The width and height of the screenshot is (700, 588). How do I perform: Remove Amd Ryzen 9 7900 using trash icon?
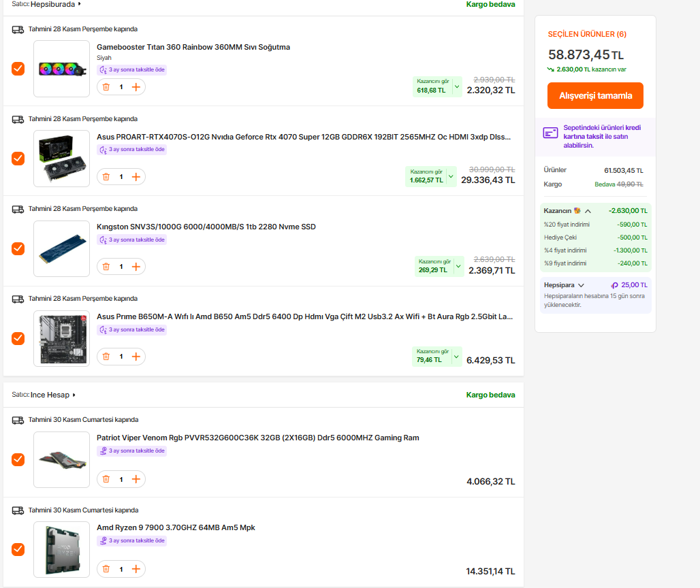click(x=106, y=569)
